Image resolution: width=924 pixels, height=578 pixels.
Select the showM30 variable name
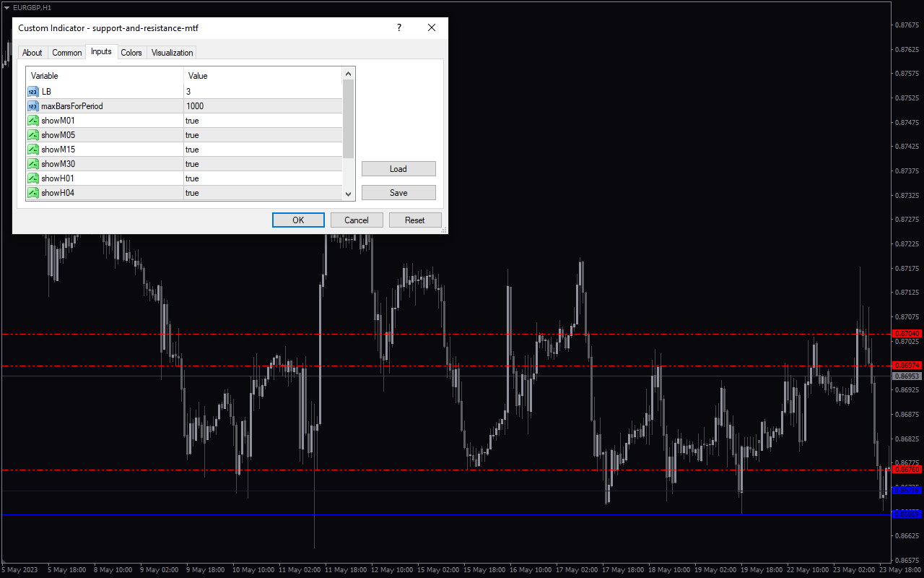tap(58, 164)
